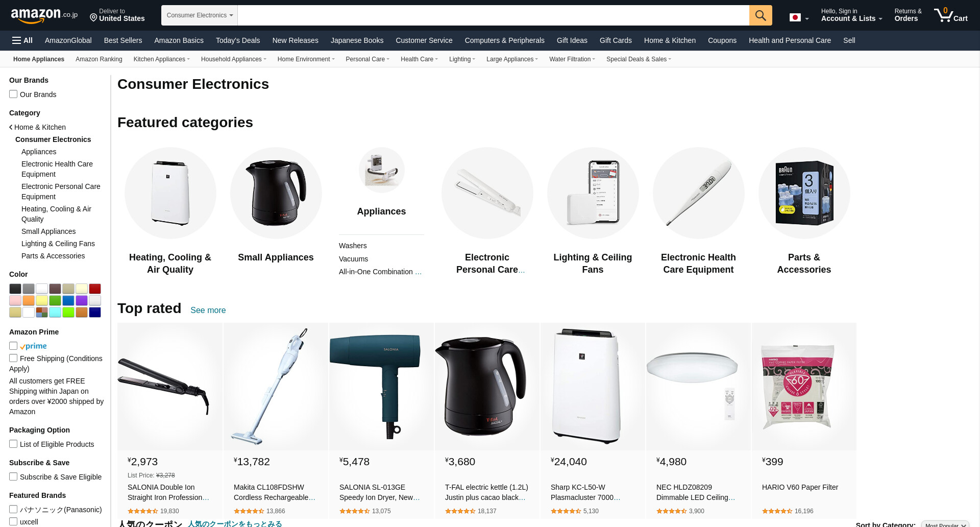Open the Best Sellers nav item

pyautogui.click(x=123, y=40)
